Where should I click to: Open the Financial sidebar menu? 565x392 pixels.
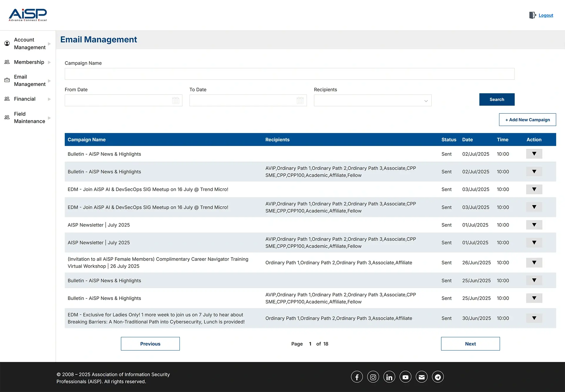click(x=25, y=99)
